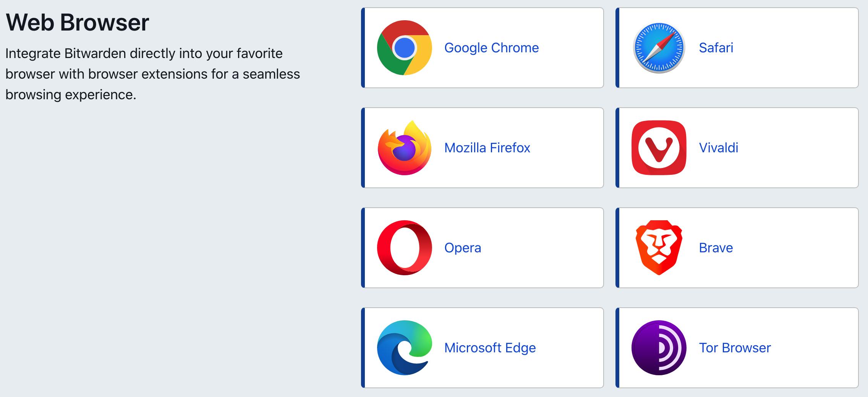
Task: Click the Web Browser heading
Action: [x=78, y=22]
